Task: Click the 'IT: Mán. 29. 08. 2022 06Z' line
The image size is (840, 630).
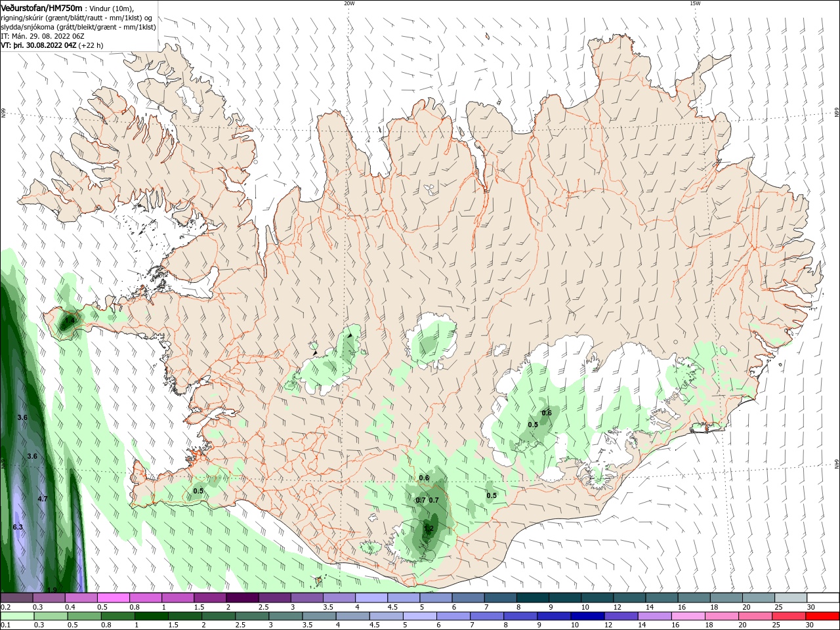Action: [x=43, y=36]
